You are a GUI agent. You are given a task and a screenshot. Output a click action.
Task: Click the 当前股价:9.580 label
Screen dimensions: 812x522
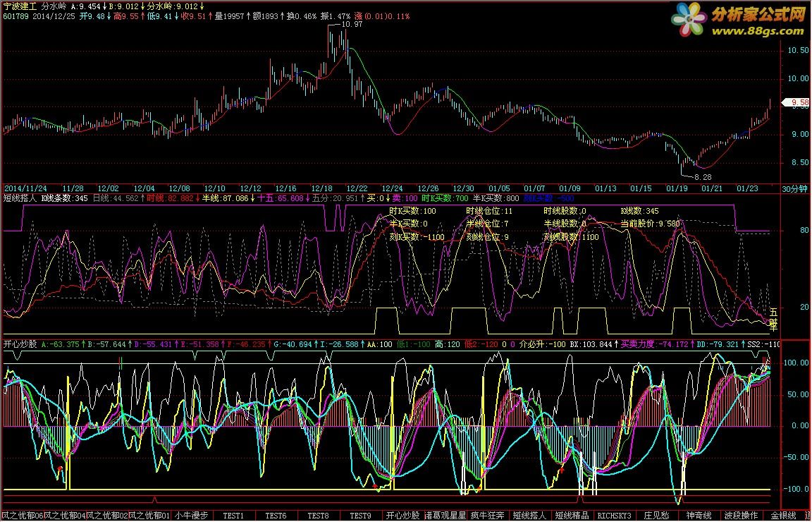point(651,224)
